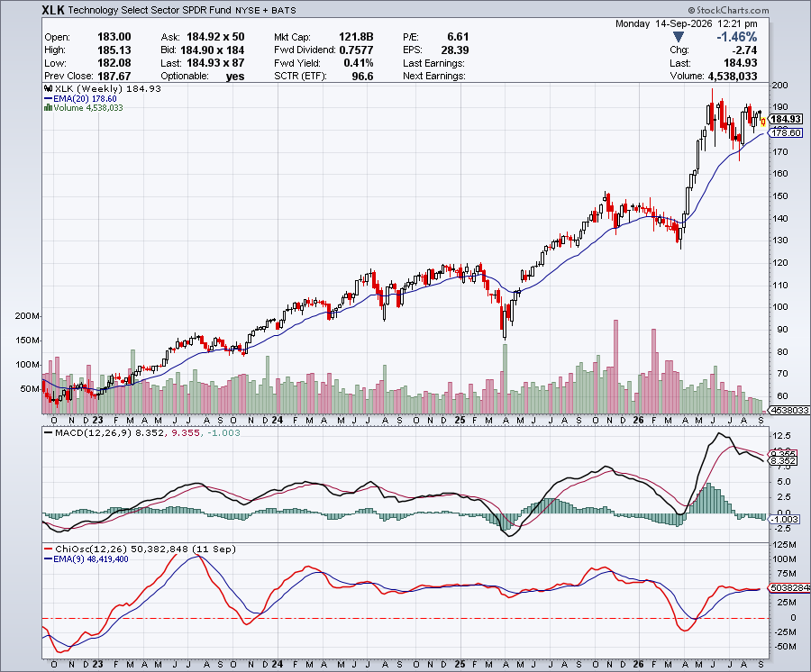Click the 200 price axis label
Viewport: 811px width, 672px height.
point(779,86)
